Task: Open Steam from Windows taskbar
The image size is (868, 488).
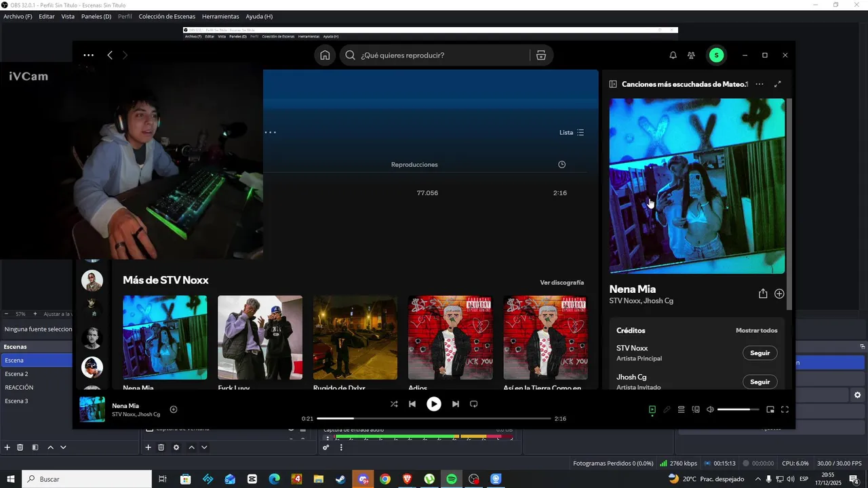Action: pyautogui.click(x=340, y=479)
